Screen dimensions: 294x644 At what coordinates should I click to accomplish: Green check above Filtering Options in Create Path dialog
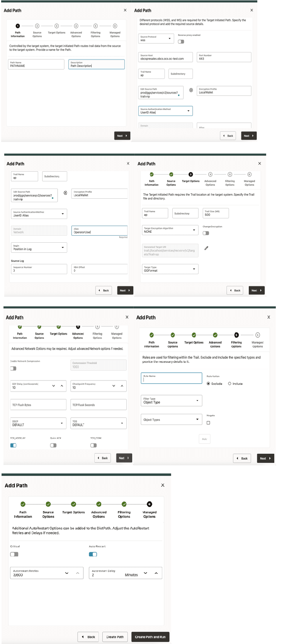click(124, 504)
